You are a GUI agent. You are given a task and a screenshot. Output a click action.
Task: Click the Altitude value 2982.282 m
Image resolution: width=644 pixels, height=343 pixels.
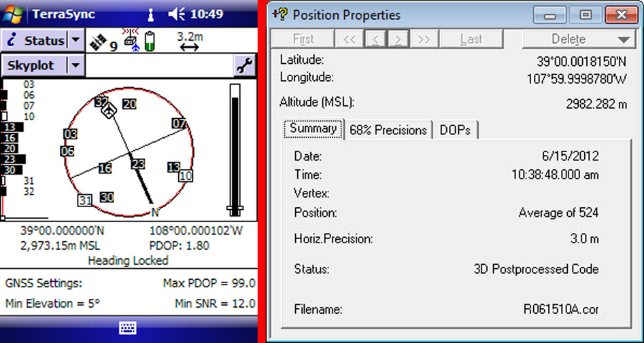pos(596,104)
